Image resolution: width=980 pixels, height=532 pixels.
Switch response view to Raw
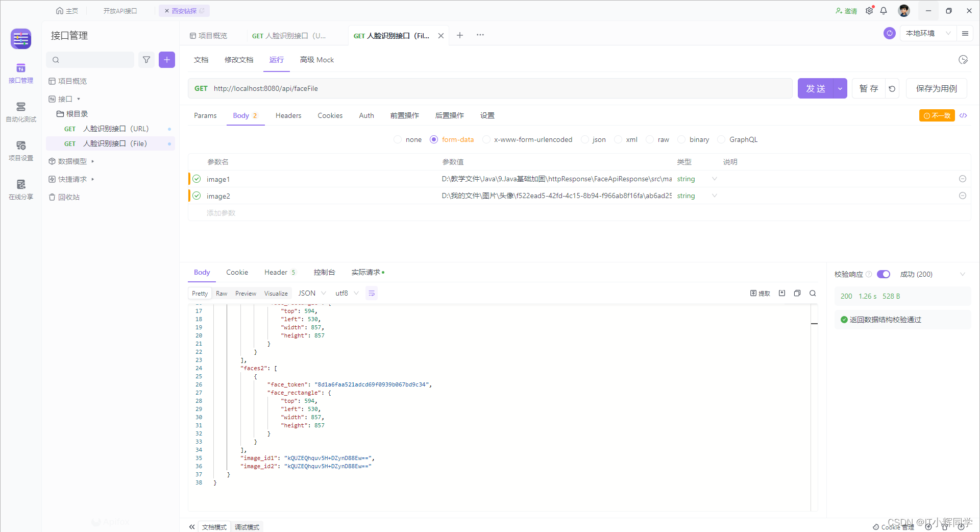222,293
